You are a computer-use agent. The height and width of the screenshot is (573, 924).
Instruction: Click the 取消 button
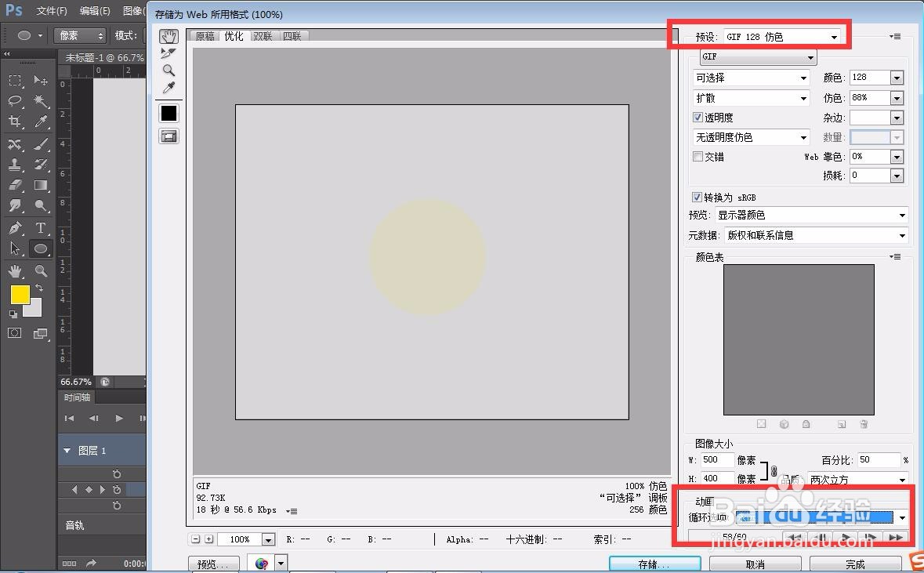pos(755,563)
